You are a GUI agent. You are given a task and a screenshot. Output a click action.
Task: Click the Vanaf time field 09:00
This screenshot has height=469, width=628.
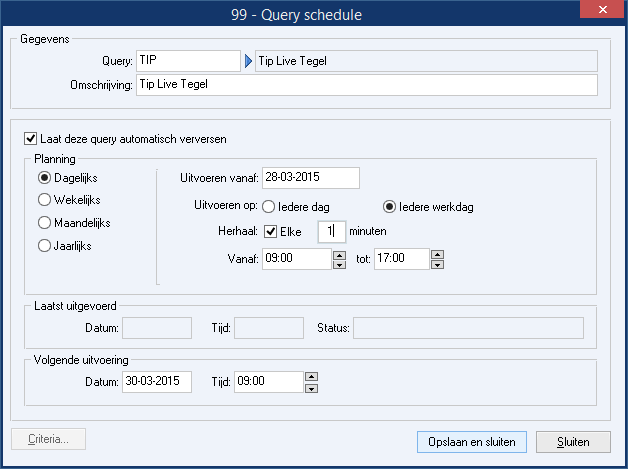click(x=297, y=259)
